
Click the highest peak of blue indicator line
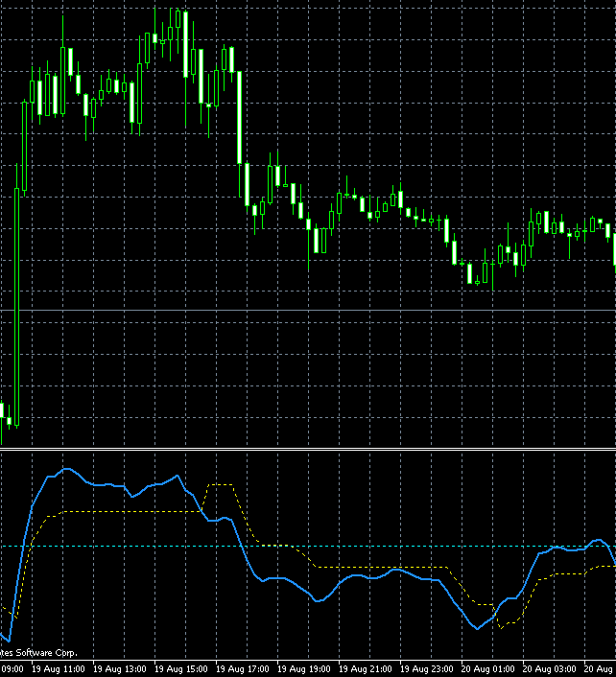66,470
